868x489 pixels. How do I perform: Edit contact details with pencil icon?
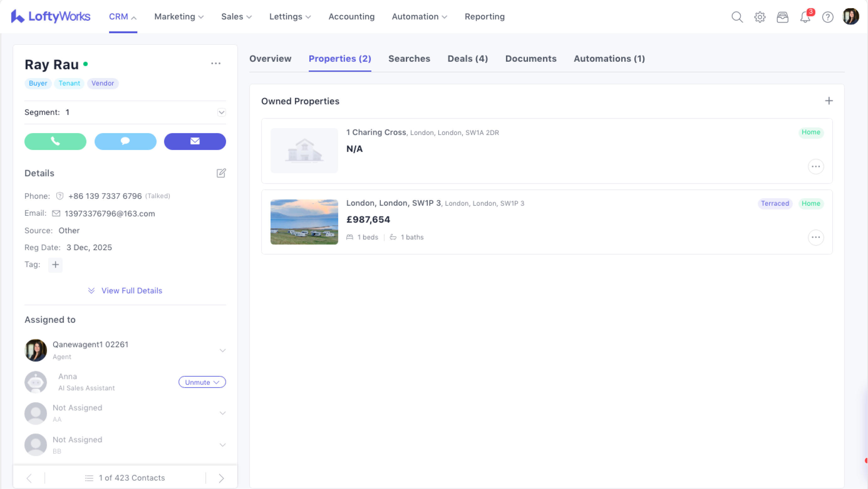tap(221, 173)
